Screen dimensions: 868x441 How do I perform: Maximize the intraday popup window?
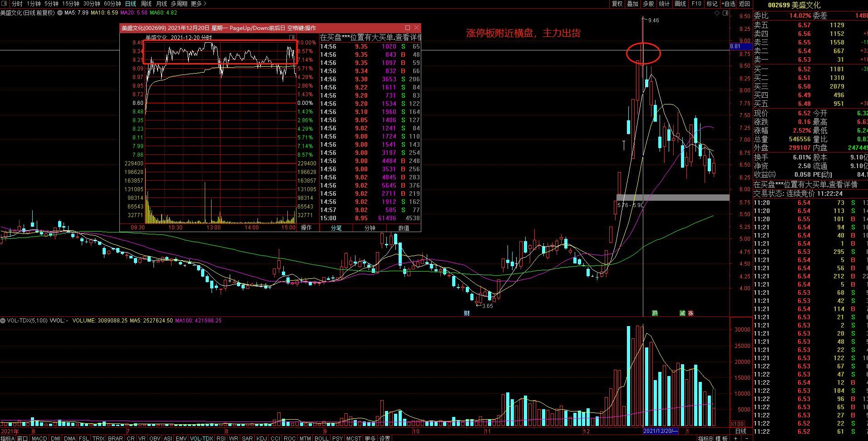(x=407, y=28)
